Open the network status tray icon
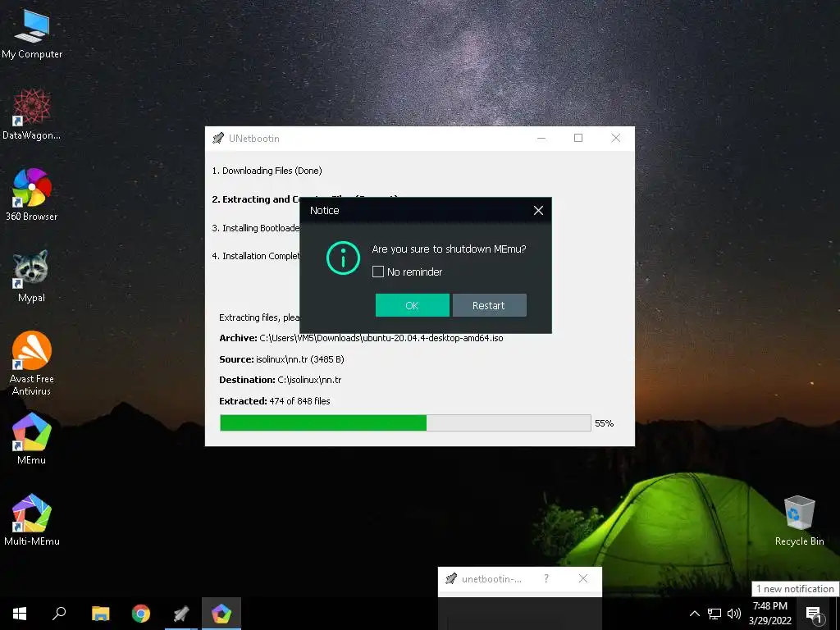840x630 pixels. (714, 614)
